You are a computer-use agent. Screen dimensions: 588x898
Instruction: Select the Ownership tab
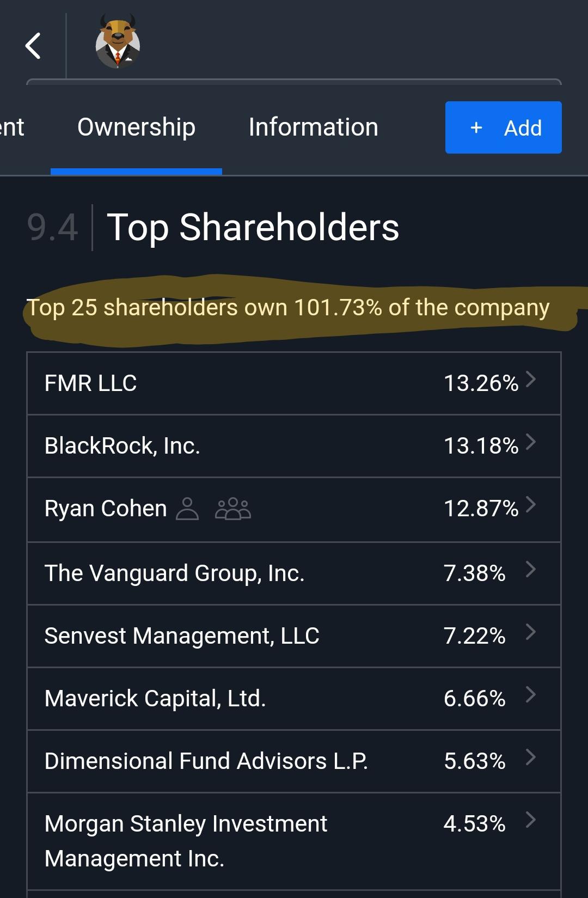click(x=136, y=127)
